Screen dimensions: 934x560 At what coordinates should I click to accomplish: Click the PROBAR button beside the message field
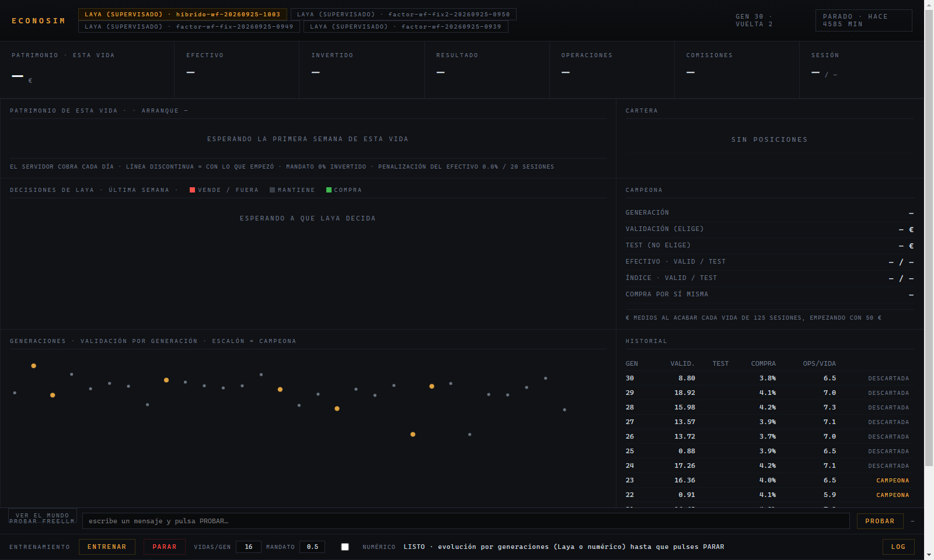880,521
